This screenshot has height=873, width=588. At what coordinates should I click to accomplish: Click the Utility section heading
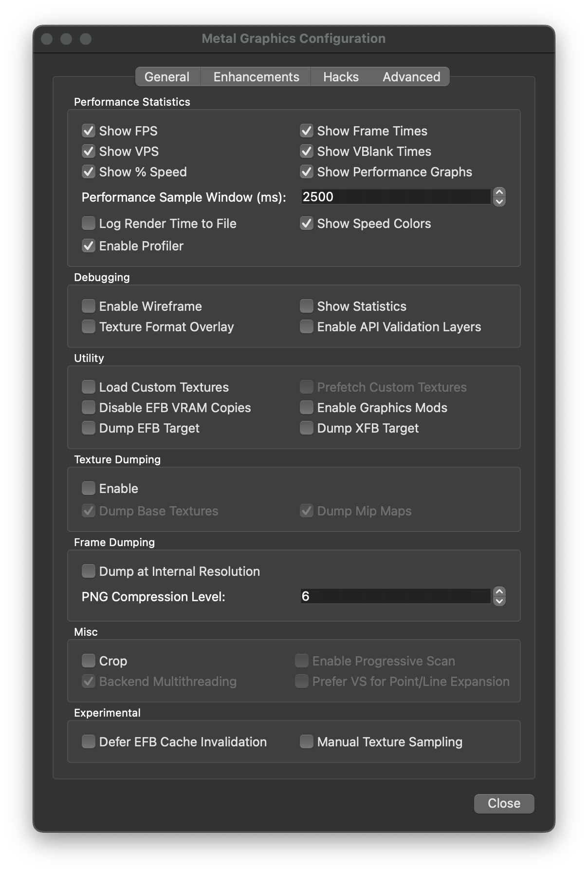89,358
